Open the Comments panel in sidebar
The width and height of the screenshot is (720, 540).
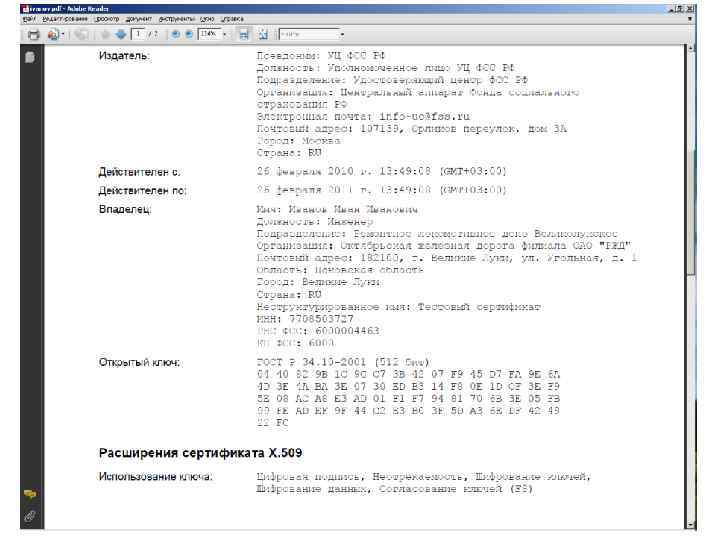click(x=30, y=494)
